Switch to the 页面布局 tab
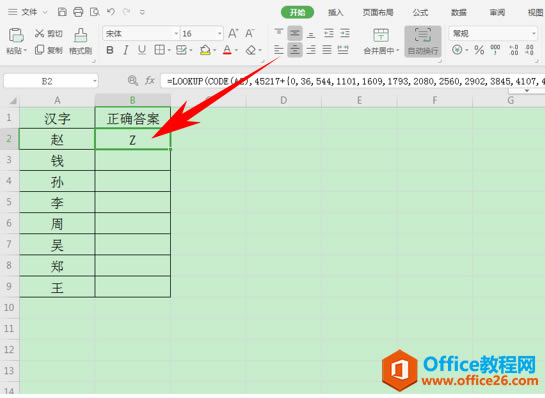 [378, 13]
